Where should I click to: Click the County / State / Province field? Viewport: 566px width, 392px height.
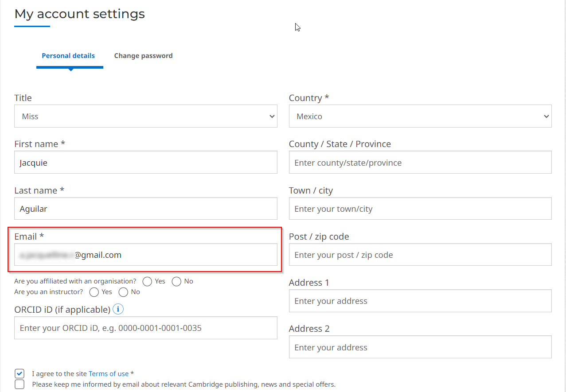420,162
